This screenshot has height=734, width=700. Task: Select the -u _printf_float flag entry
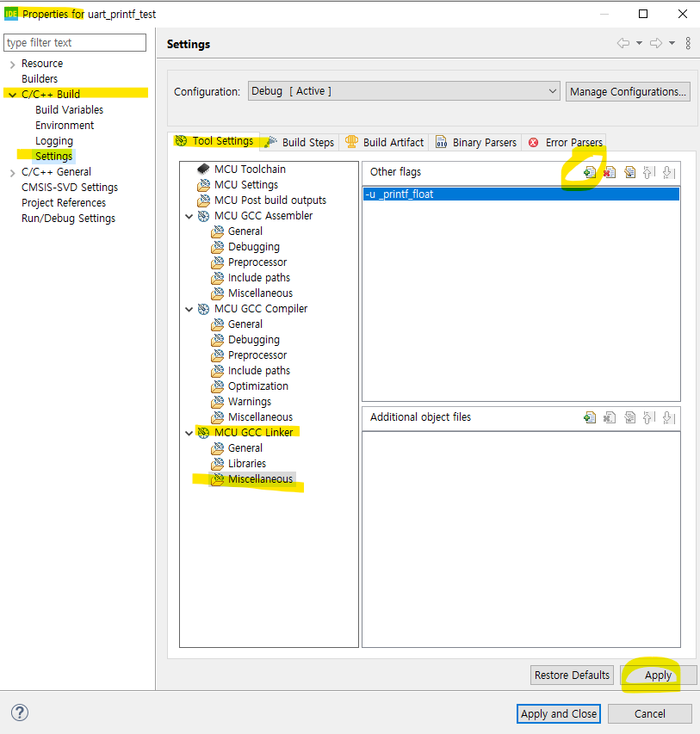pos(521,194)
